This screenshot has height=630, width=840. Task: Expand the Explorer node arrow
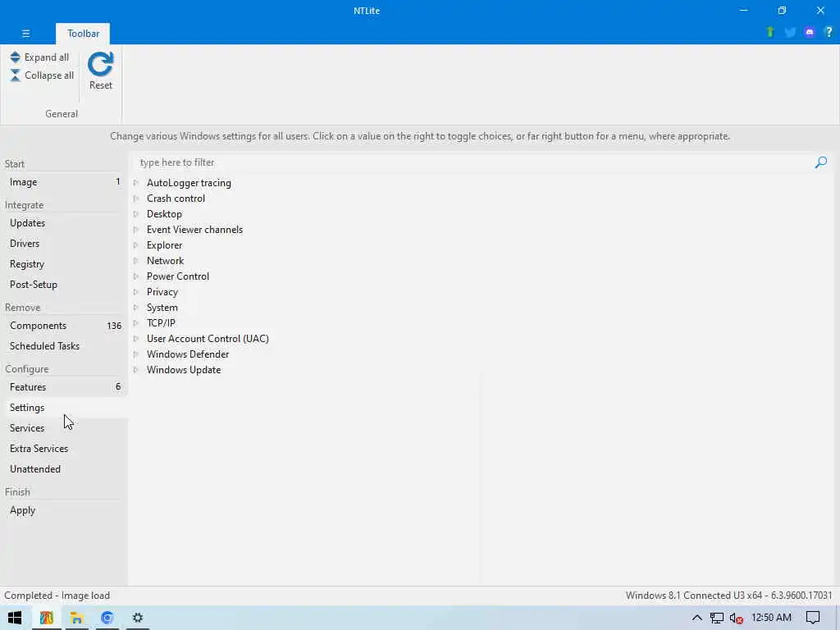[x=136, y=244]
